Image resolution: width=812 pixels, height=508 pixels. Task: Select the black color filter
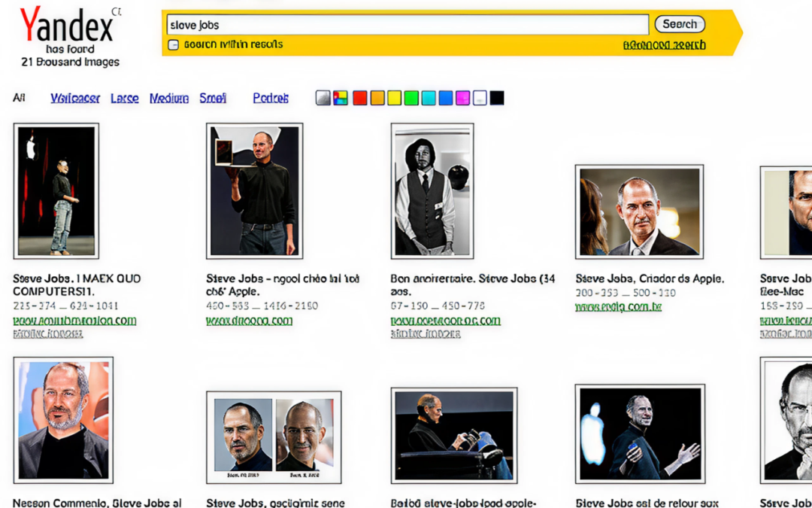(497, 98)
